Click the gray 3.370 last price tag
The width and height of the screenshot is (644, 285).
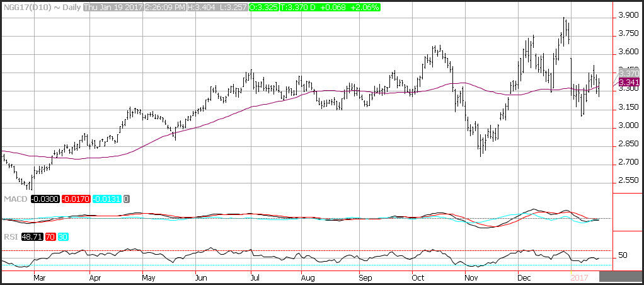point(629,74)
